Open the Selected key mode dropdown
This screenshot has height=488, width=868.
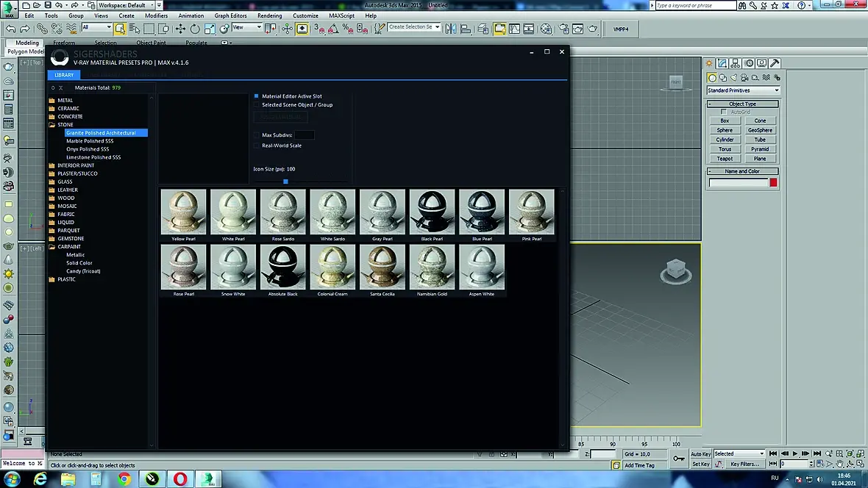pos(739,453)
